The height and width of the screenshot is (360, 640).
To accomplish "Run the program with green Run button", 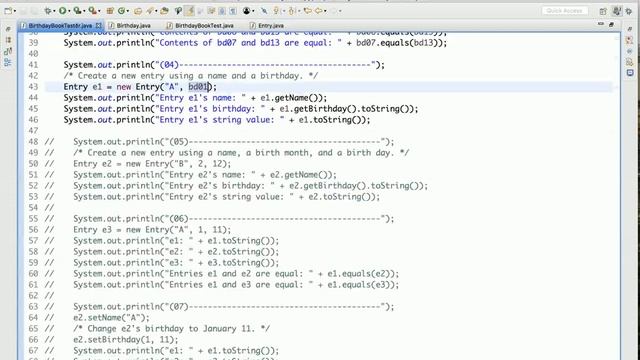I will tap(62, 11).
